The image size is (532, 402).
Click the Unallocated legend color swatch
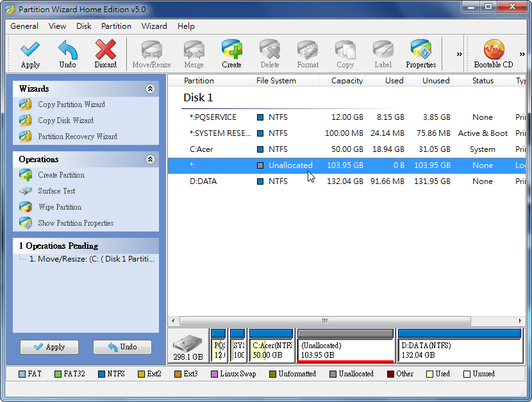click(333, 374)
